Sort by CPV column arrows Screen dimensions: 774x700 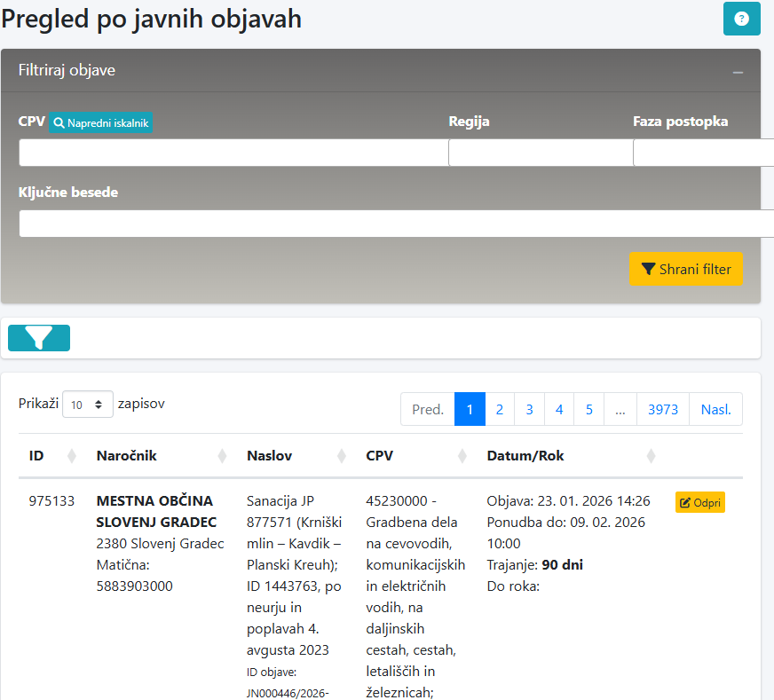462,456
